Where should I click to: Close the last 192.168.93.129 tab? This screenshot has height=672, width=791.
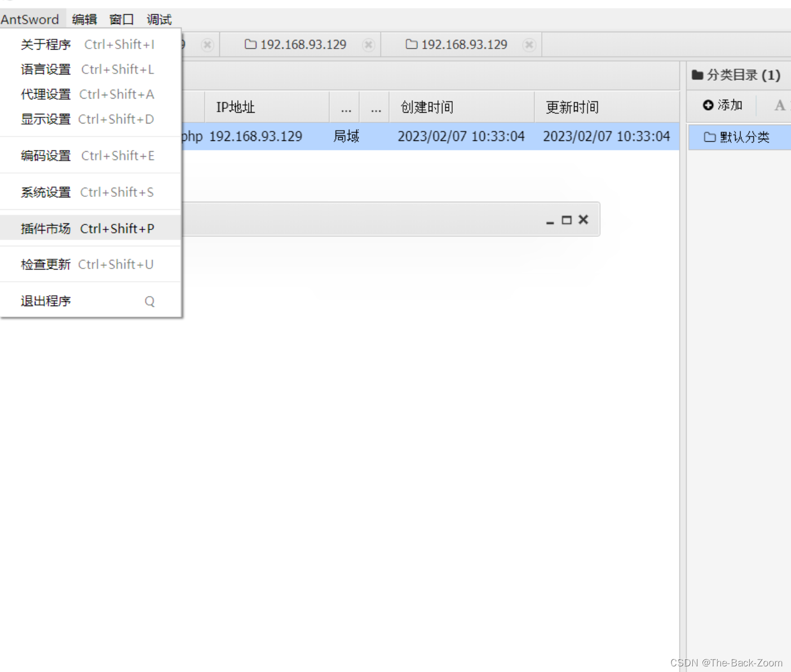tap(529, 45)
